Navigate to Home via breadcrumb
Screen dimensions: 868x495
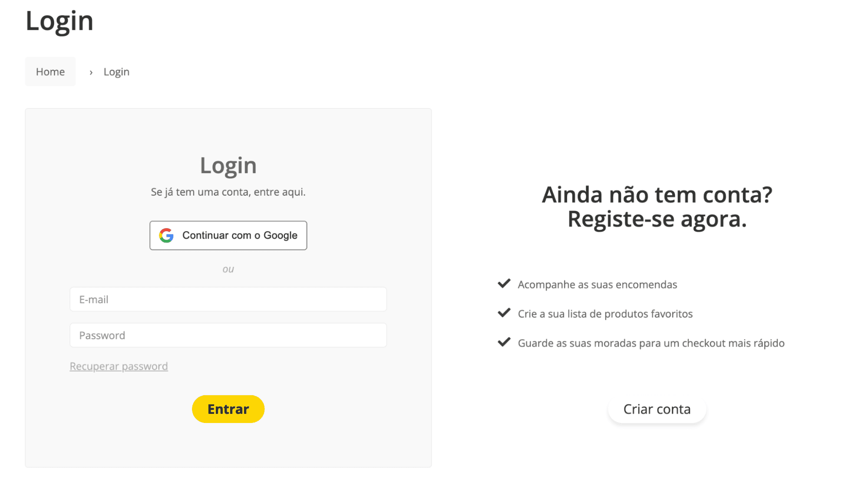coord(50,71)
